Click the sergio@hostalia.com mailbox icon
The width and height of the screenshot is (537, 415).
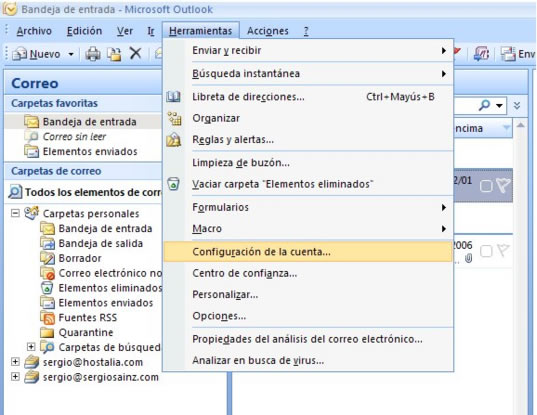coord(32,362)
